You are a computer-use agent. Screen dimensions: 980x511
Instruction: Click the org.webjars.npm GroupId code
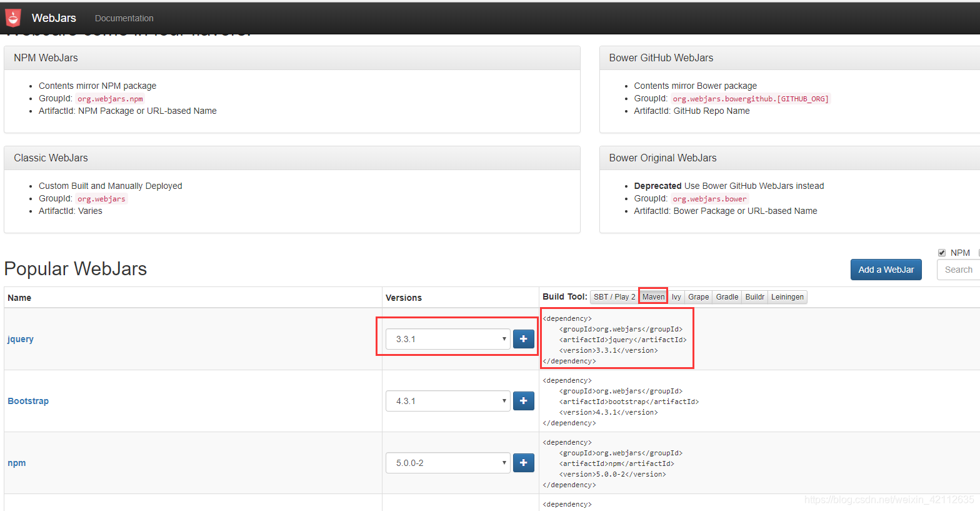[x=110, y=99]
